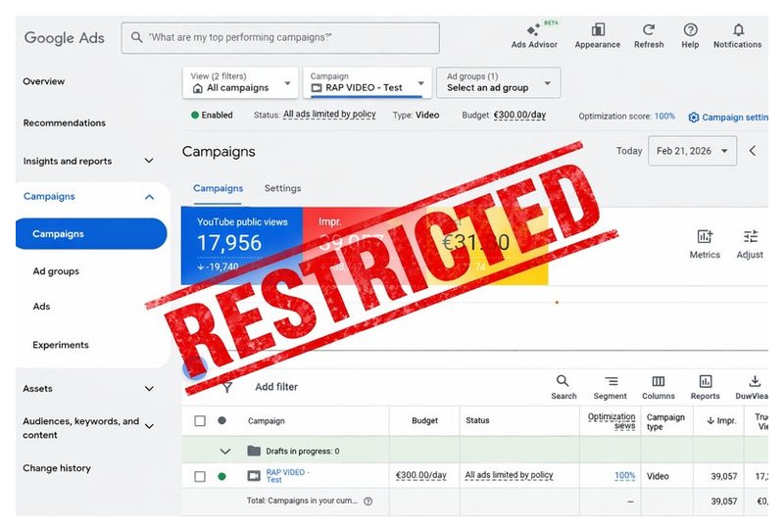Click the Optimization score 100% link at top
784x532 pixels.
tap(664, 116)
